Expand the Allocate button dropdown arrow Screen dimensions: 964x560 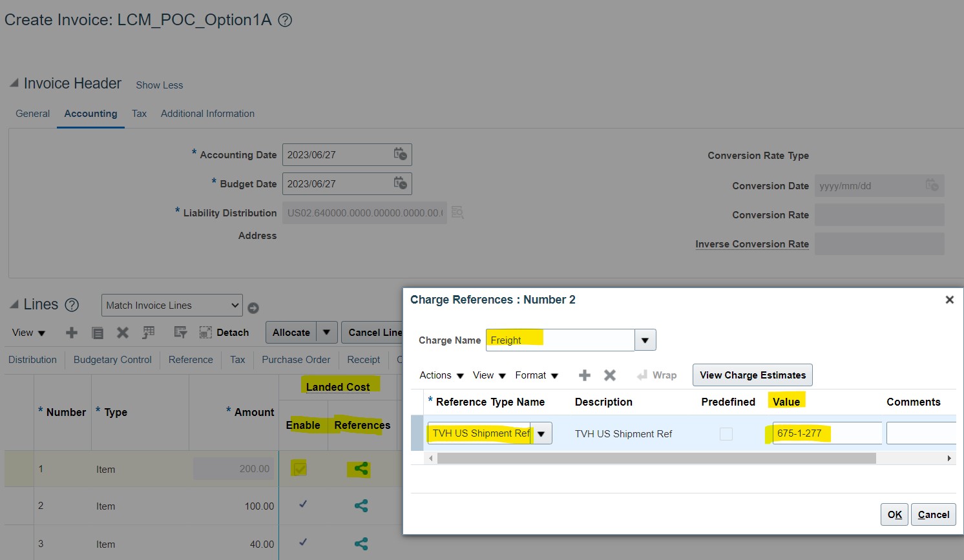point(327,332)
